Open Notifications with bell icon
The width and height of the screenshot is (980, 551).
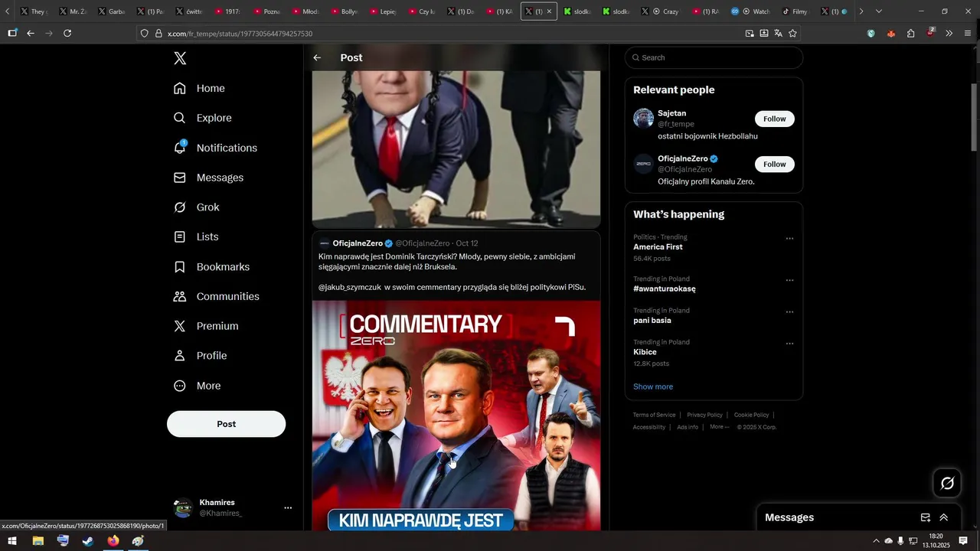click(216, 148)
